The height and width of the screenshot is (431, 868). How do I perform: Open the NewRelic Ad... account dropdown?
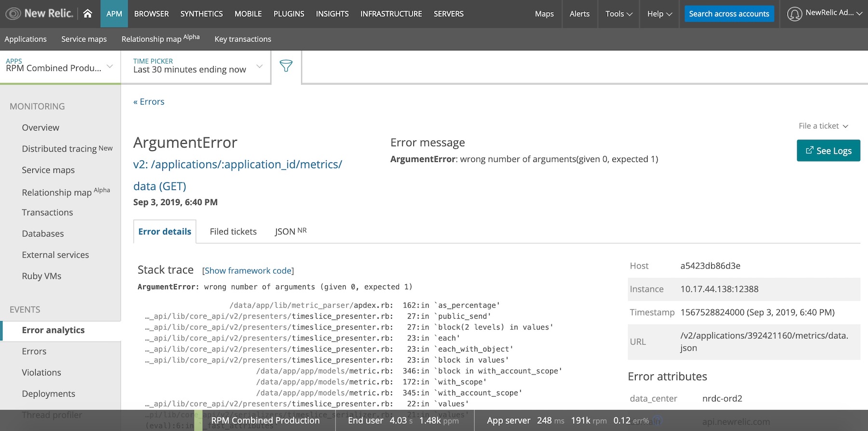[825, 13]
